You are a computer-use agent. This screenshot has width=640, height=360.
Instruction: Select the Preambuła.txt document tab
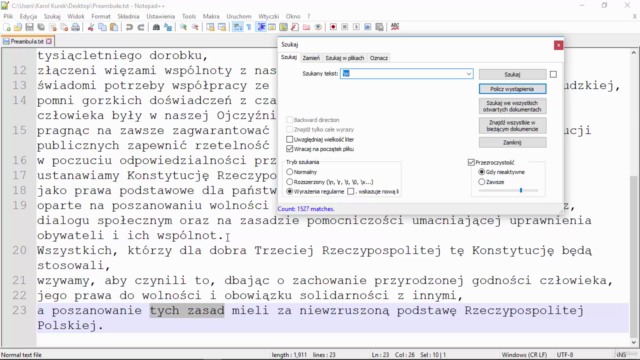(x=27, y=41)
